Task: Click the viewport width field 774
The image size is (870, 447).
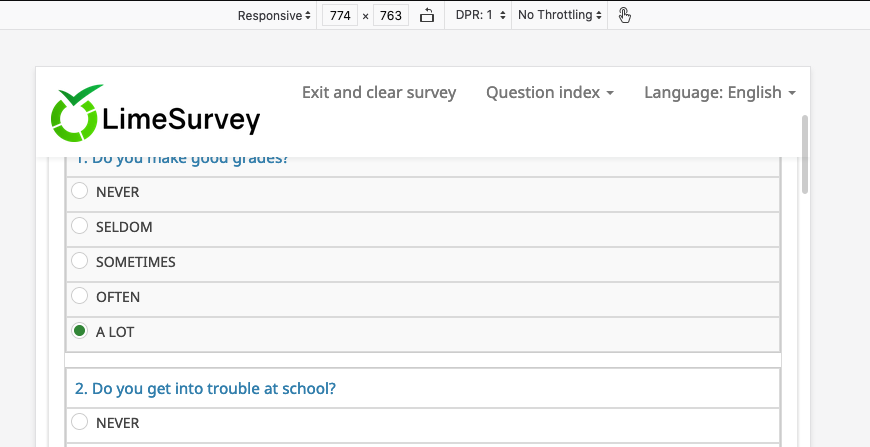Action: (x=341, y=16)
